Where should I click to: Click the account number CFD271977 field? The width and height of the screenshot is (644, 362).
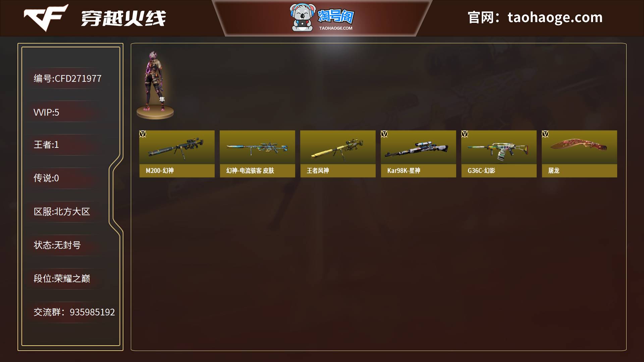pyautogui.click(x=67, y=78)
